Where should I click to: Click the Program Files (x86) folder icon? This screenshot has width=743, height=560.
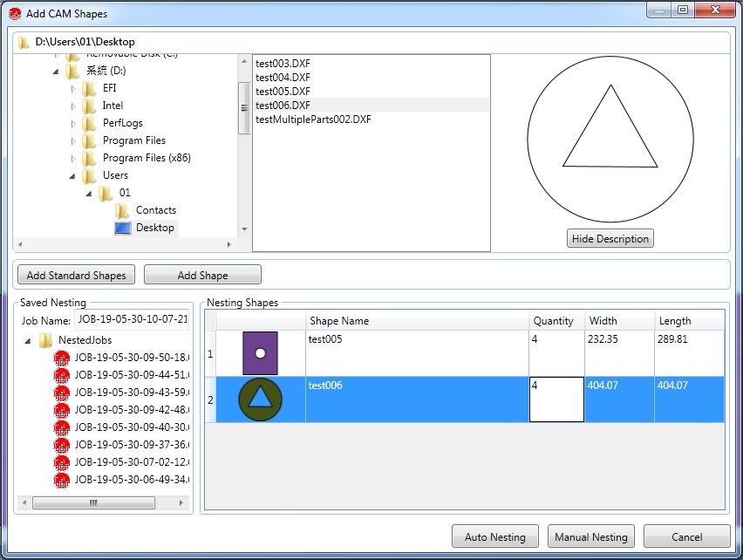89,158
